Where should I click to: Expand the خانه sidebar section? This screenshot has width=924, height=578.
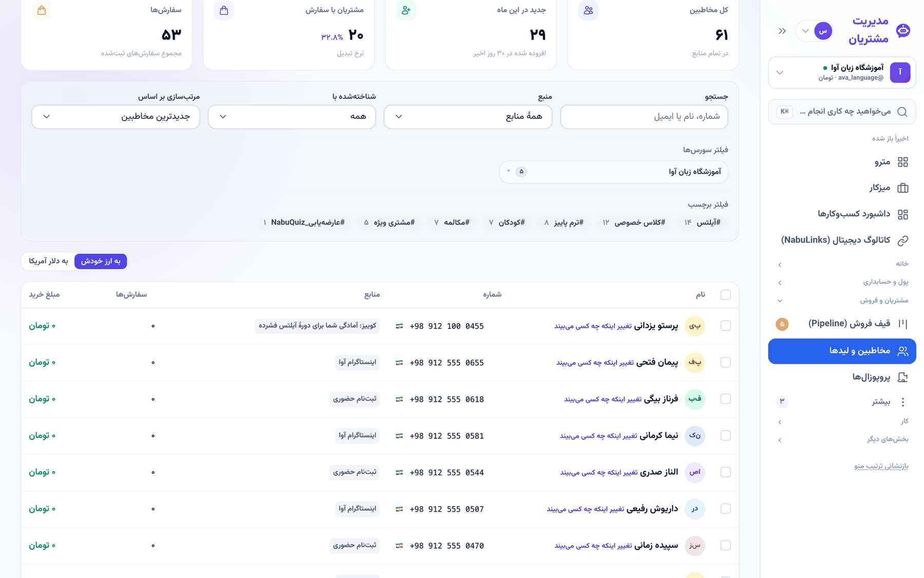[x=842, y=264]
